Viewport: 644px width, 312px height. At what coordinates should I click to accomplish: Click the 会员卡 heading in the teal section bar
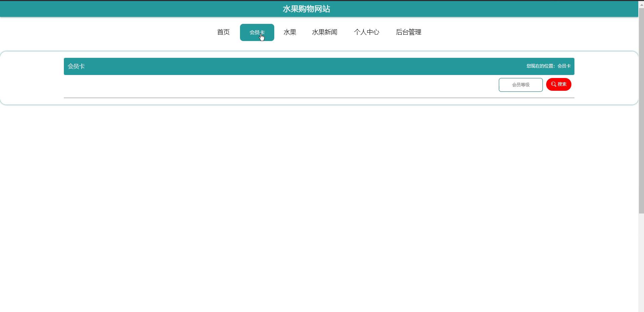(76, 67)
